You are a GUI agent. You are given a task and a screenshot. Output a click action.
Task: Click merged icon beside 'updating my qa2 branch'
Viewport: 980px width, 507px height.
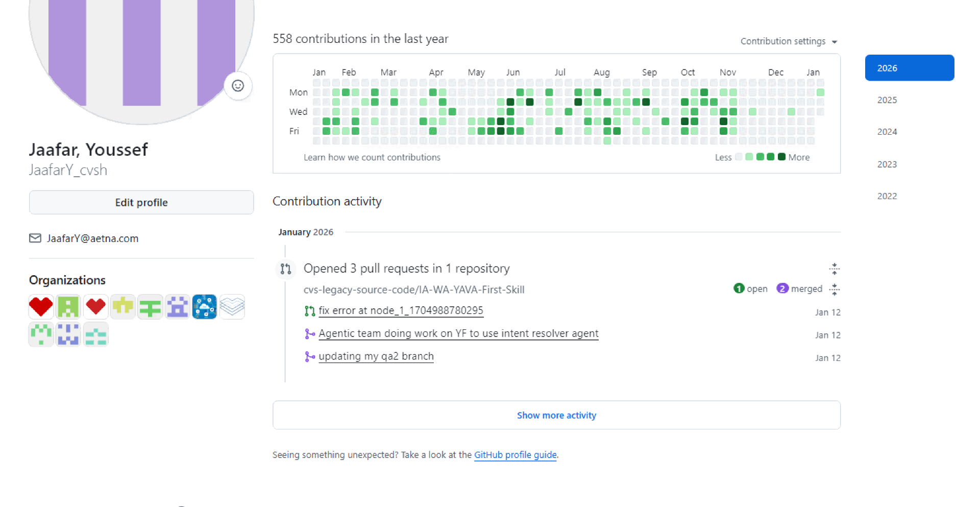pyautogui.click(x=310, y=356)
